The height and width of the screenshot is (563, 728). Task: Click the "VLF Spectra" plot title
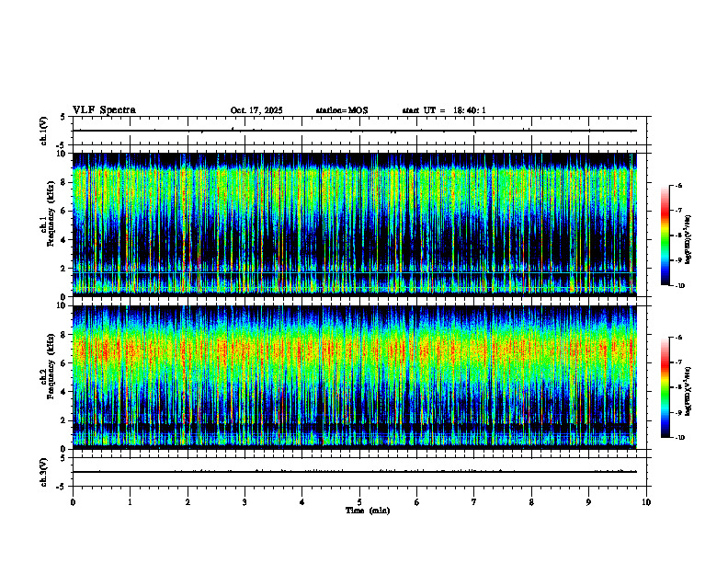pos(104,110)
